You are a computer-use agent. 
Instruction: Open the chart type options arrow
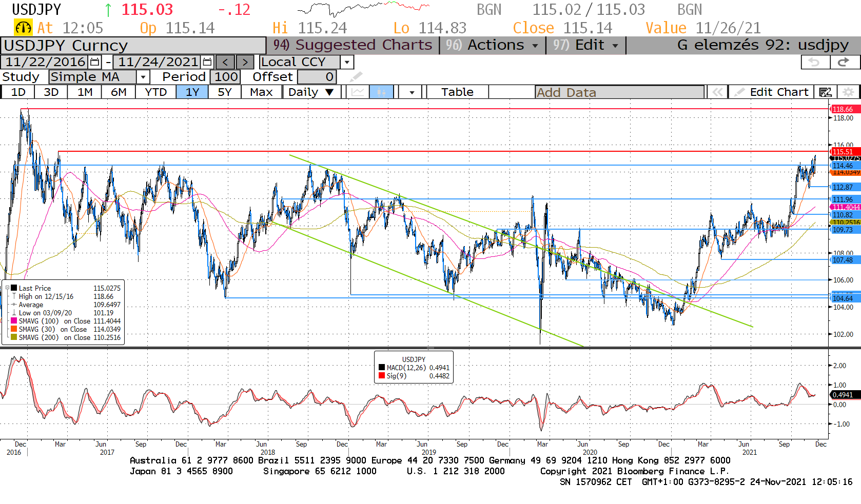point(412,92)
